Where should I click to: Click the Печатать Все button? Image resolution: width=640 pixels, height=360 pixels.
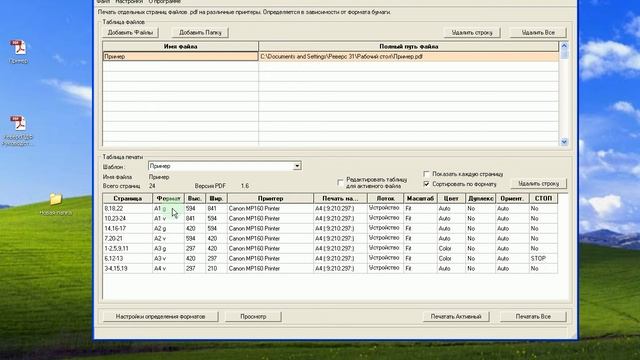point(533,316)
